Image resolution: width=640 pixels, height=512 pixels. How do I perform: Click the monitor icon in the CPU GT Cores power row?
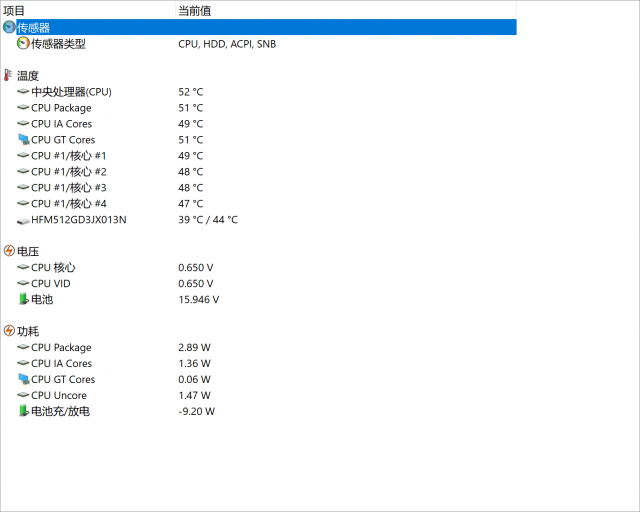tap(24, 379)
